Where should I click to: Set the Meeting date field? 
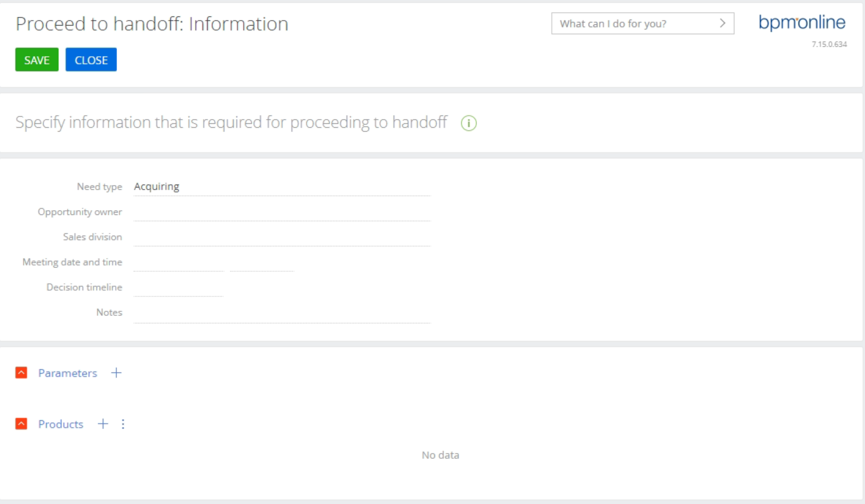point(178,263)
